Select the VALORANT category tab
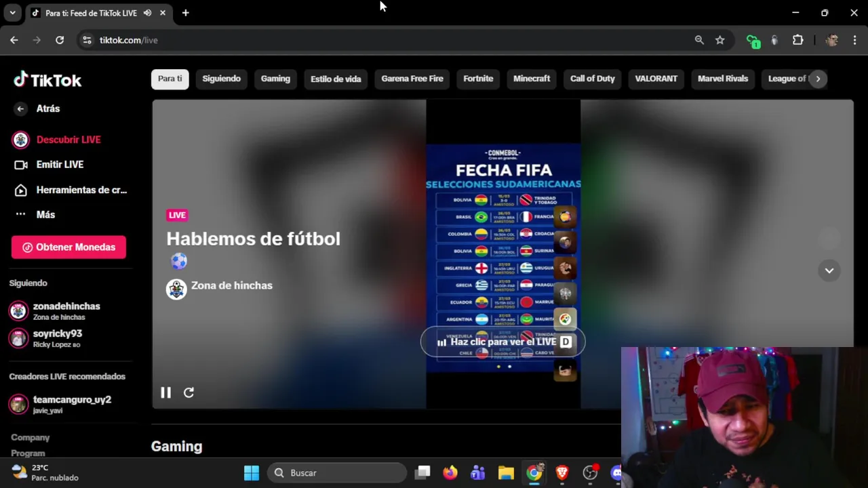The height and width of the screenshot is (488, 868). 656,79
